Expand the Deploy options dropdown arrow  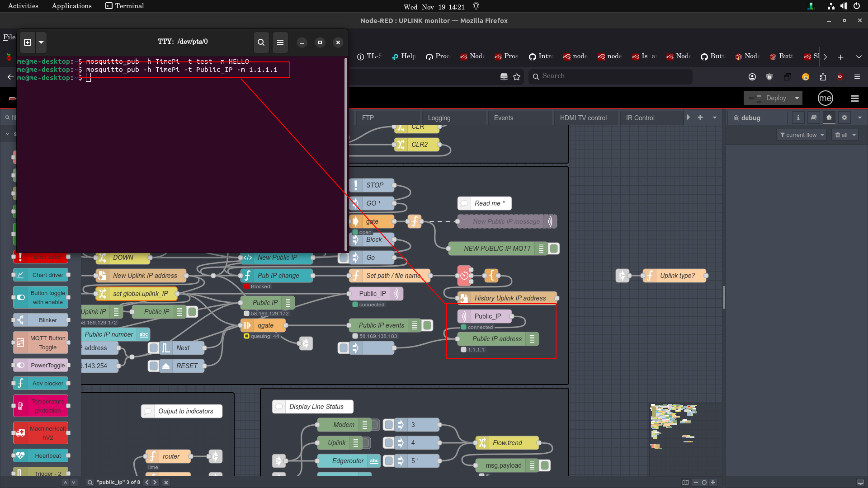[797, 98]
